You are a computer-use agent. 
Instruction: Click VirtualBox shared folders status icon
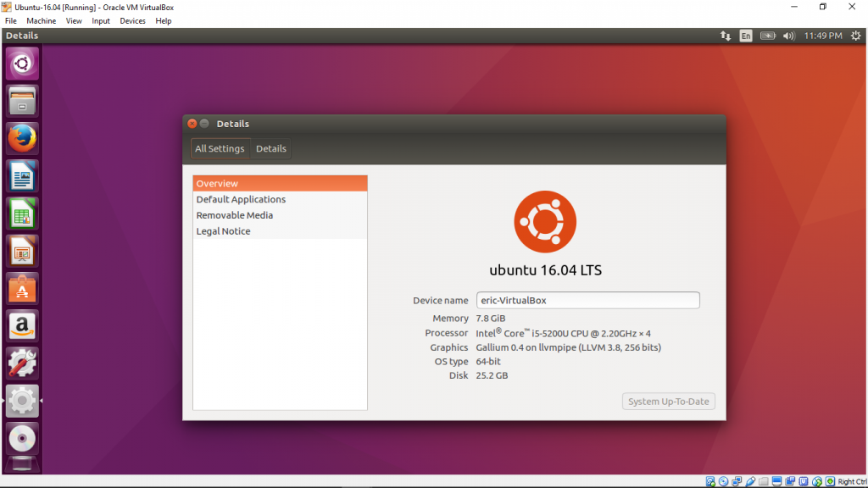(x=764, y=481)
